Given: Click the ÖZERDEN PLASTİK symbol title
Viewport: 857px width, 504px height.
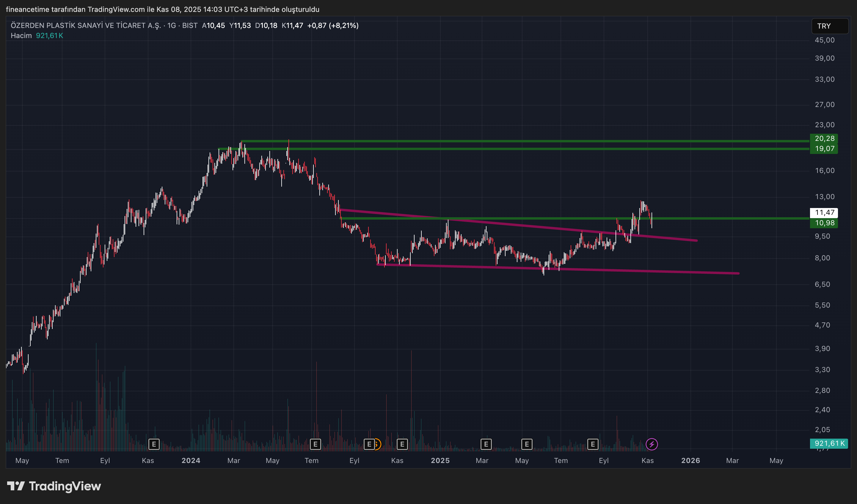Looking at the screenshot, I should point(86,26).
